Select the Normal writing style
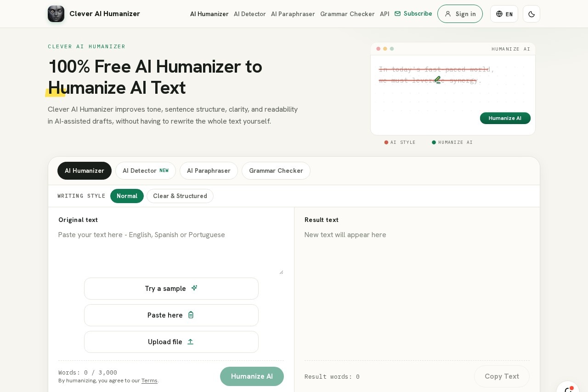This screenshot has height=392, width=588. 127,196
